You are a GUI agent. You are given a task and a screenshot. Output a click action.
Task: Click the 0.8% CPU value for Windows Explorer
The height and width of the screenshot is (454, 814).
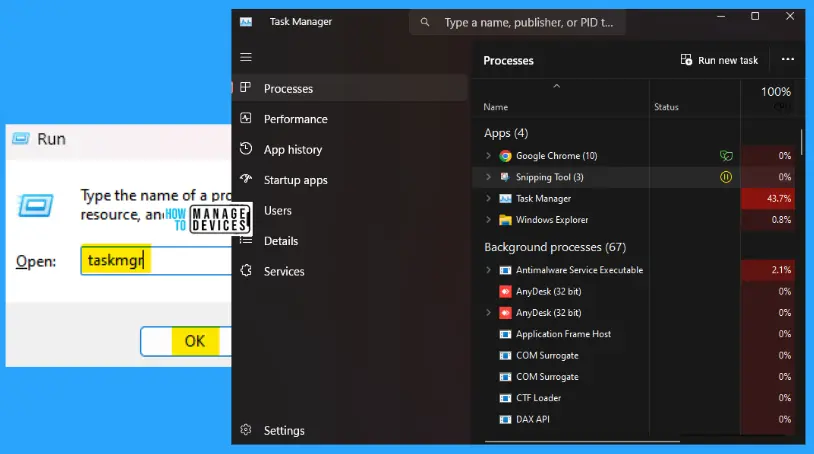[x=781, y=219]
